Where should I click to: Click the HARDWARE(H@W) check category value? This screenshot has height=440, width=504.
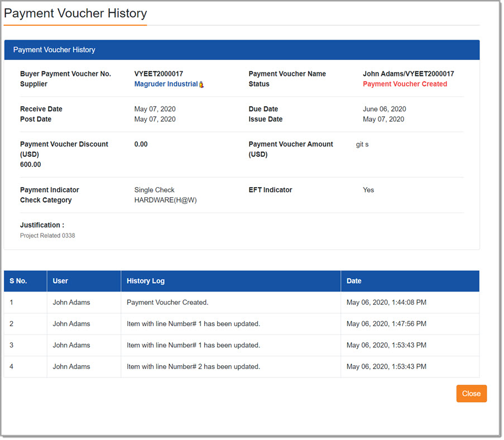tap(165, 200)
